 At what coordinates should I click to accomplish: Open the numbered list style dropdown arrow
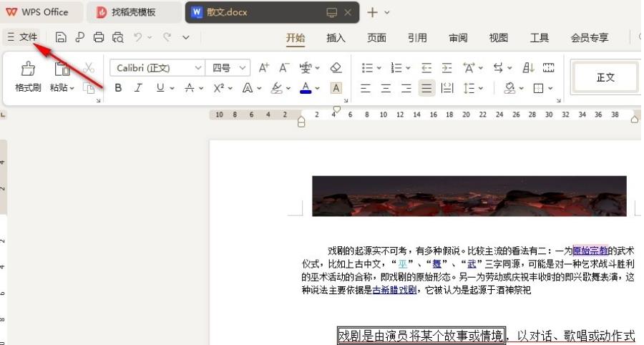[408, 68]
